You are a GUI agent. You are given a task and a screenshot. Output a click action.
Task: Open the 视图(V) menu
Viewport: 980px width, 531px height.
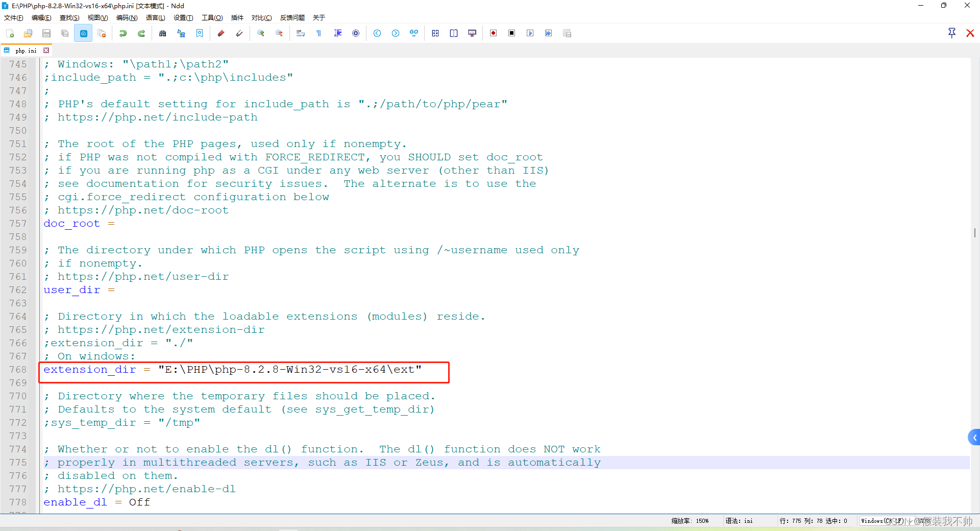click(x=97, y=18)
